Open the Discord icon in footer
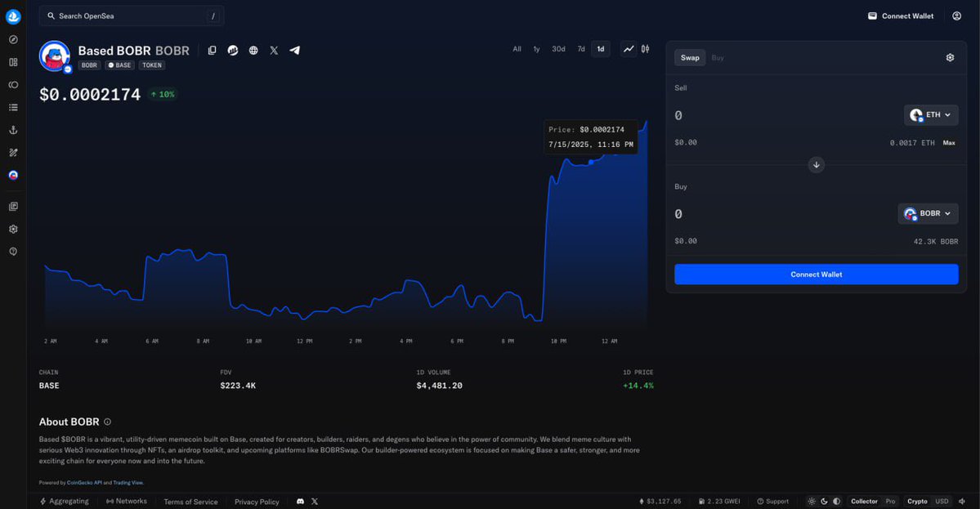Viewport: 980px width, 509px height. coord(300,502)
